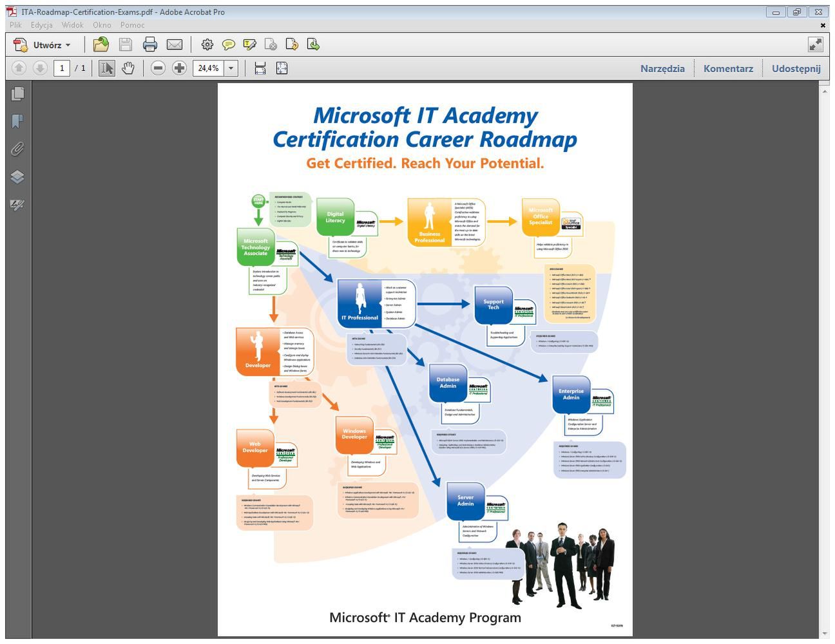835x644 pixels.
Task: Click the Enterprise Admin blue box
Action: (571, 395)
